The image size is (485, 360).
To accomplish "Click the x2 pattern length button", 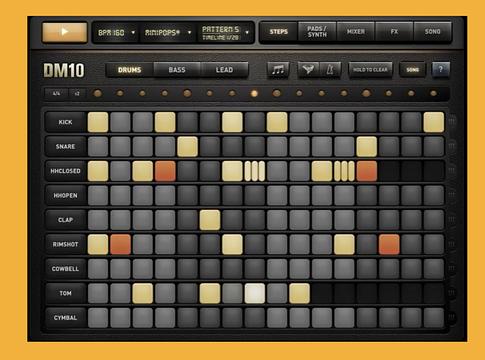I will point(77,94).
